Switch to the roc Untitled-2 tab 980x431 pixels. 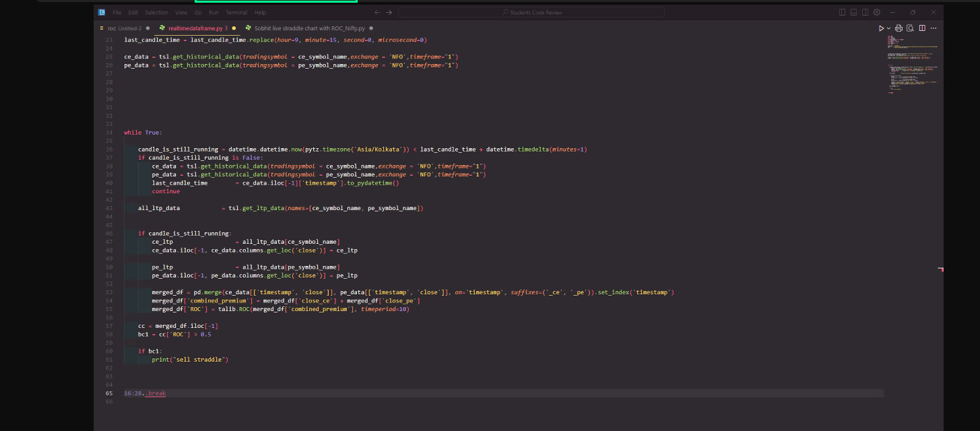pos(124,28)
